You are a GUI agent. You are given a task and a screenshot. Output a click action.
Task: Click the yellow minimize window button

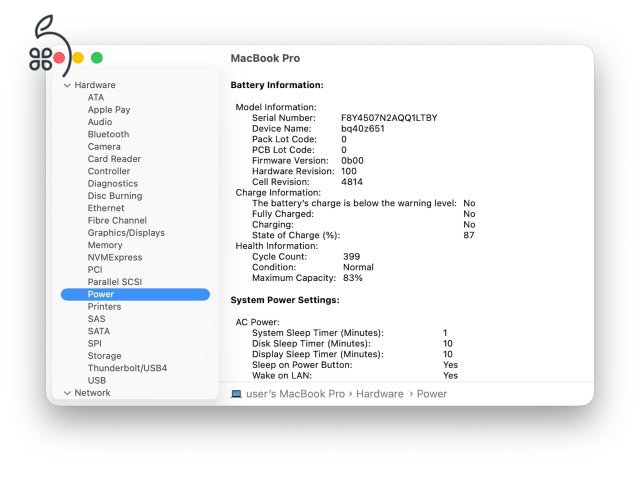click(x=78, y=58)
